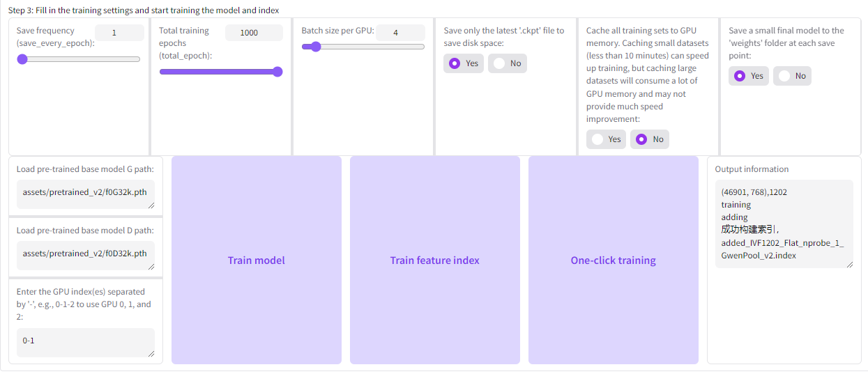Choose Yes to cache training sets to GPU

point(606,139)
